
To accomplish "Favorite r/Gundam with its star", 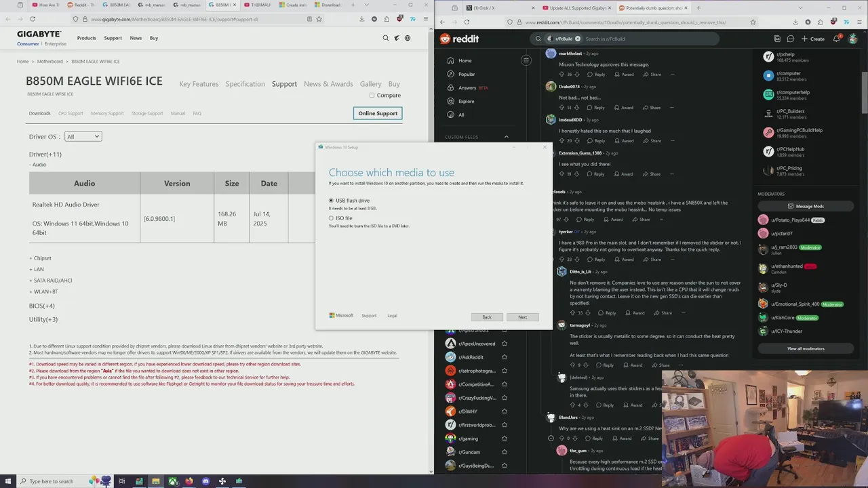I will pos(504,452).
